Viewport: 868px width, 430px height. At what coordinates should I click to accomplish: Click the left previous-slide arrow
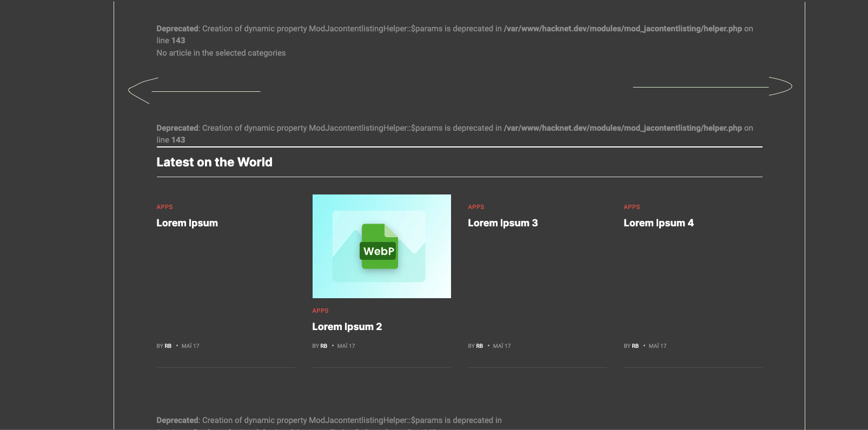tap(142, 90)
